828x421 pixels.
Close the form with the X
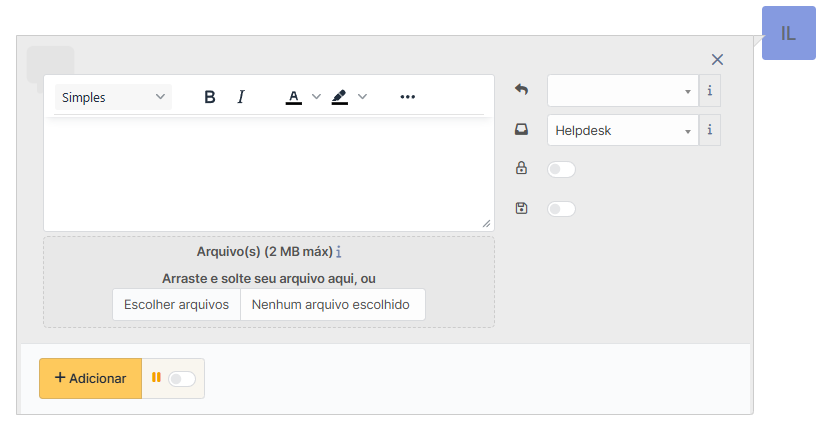[x=717, y=60]
